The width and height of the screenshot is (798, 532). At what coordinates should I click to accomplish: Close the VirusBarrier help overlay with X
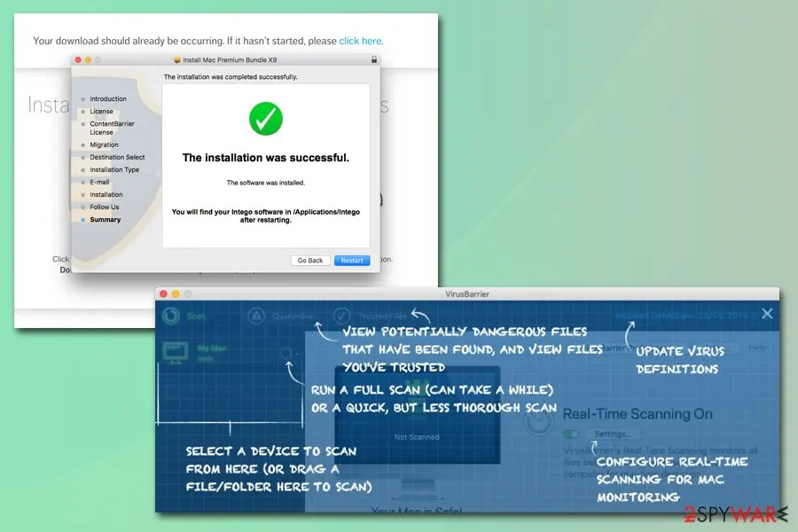click(x=767, y=314)
